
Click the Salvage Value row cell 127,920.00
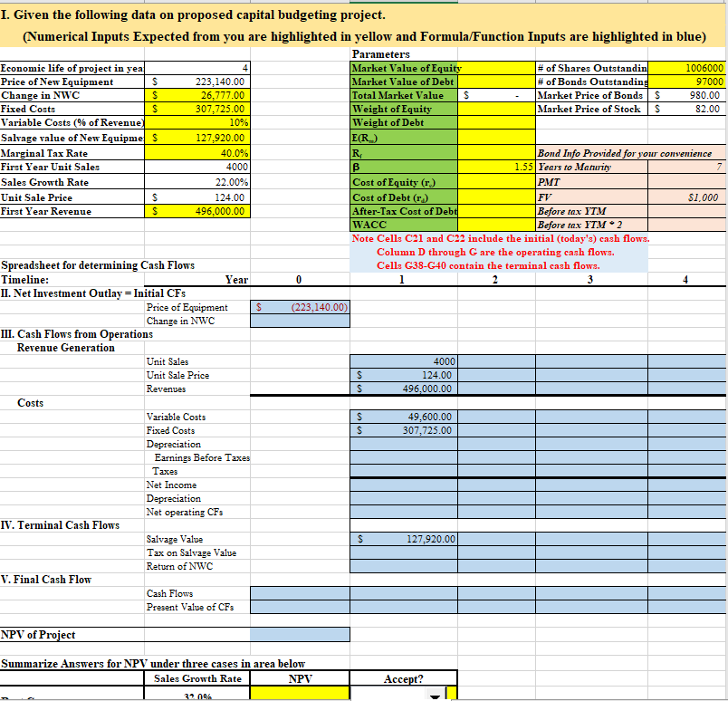[404, 539]
